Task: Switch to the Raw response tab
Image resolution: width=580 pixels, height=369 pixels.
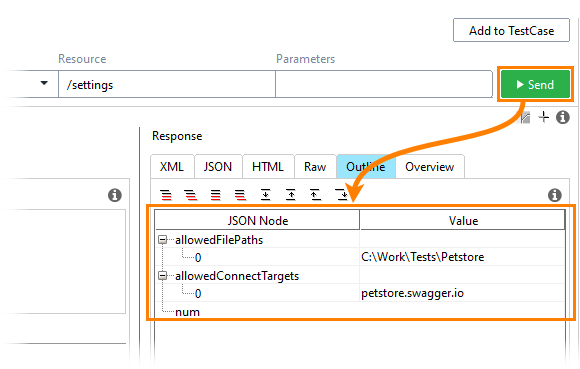Action: [315, 167]
